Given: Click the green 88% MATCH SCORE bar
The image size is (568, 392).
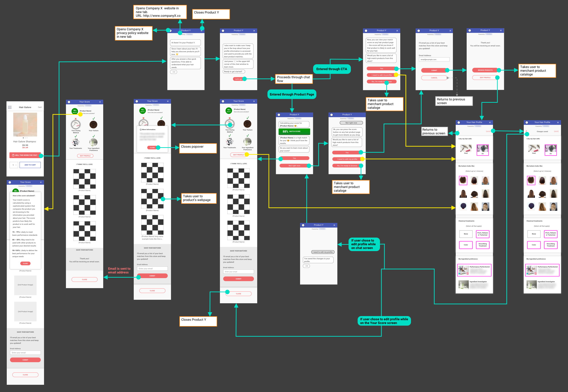Looking at the screenshot, I should coord(294,131).
